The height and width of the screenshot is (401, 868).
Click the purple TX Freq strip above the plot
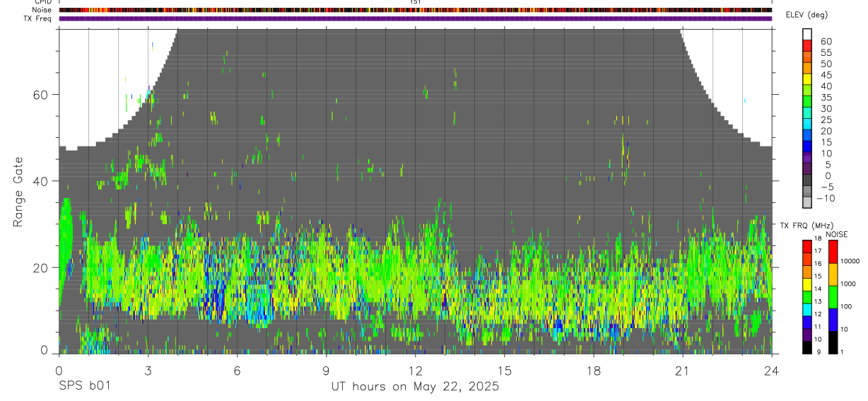415,18
